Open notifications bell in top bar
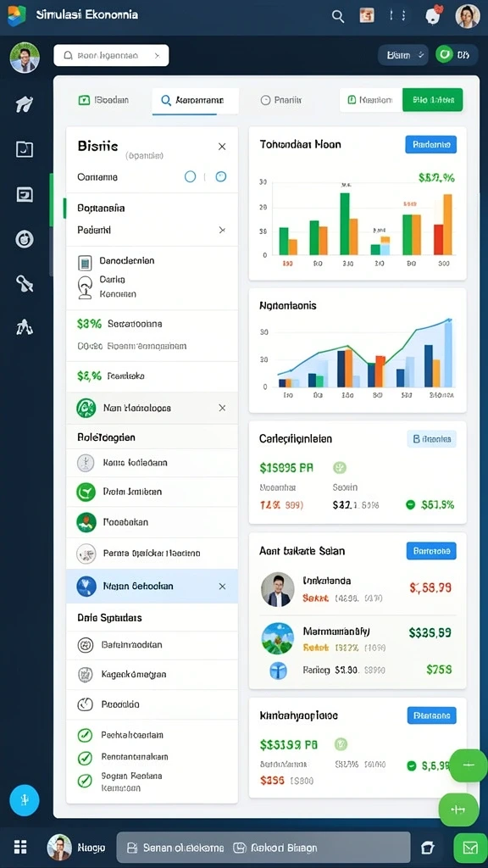The image size is (488, 868). [x=433, y=15]
